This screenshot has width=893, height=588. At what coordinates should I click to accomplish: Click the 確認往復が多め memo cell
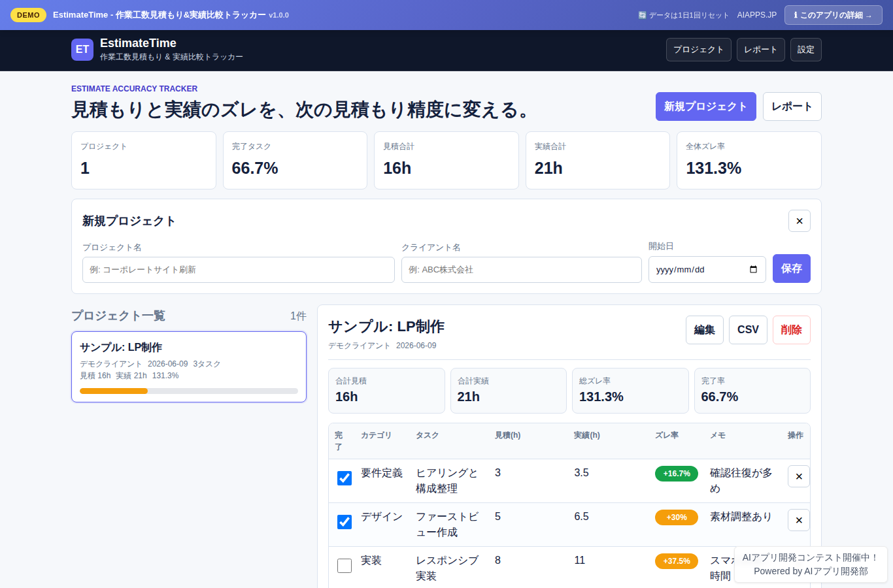741,481
